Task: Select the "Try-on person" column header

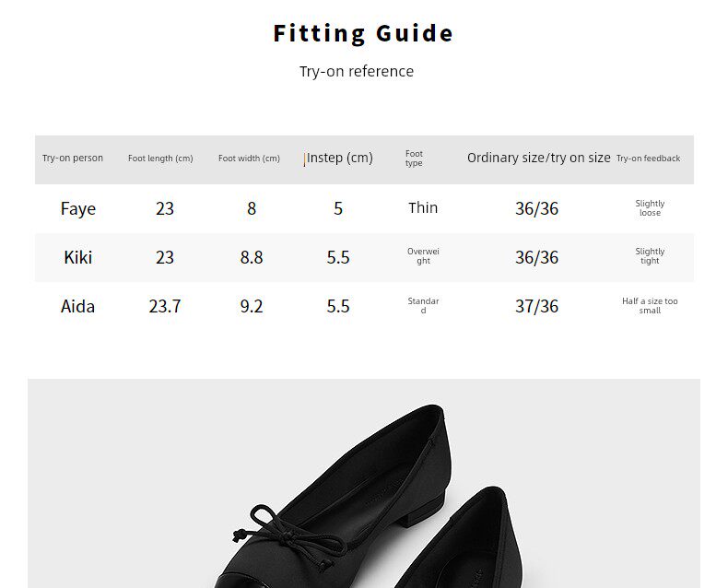Action: pyautogui.click(x=73, y=159)
